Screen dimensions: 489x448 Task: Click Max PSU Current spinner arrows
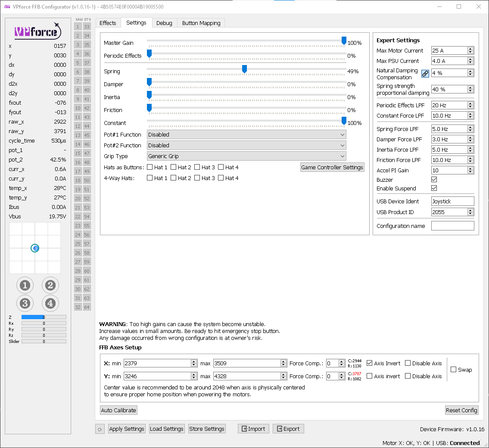(x=470, y=61)
